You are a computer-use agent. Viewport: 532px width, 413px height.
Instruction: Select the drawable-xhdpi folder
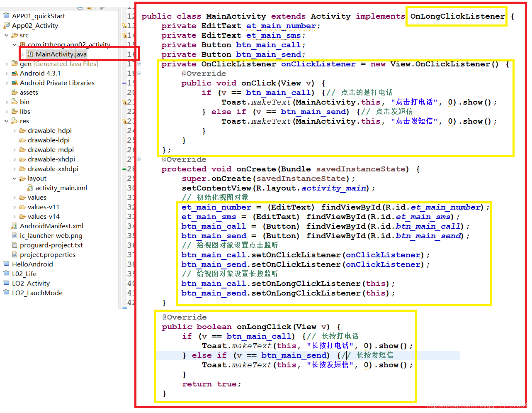point(47,159)
